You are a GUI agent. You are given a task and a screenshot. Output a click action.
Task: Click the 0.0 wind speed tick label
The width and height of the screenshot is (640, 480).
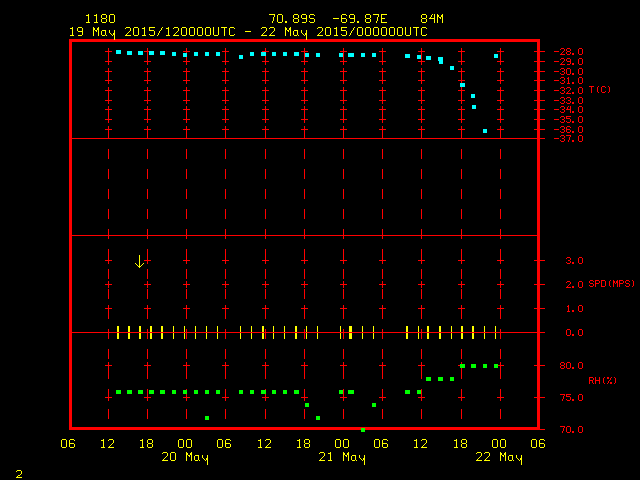click(x=574, y=333)
